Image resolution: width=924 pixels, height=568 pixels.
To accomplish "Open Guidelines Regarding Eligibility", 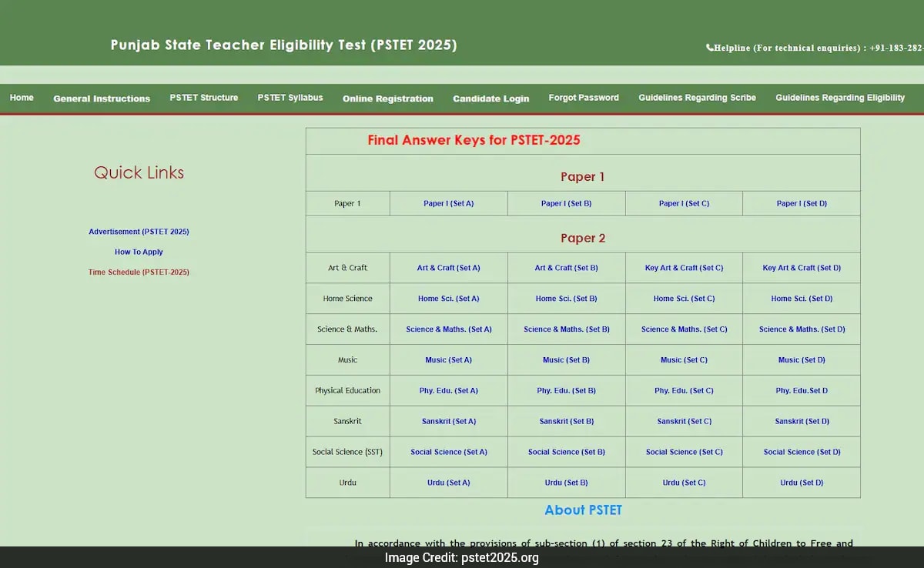I will [x=840, y=98].
